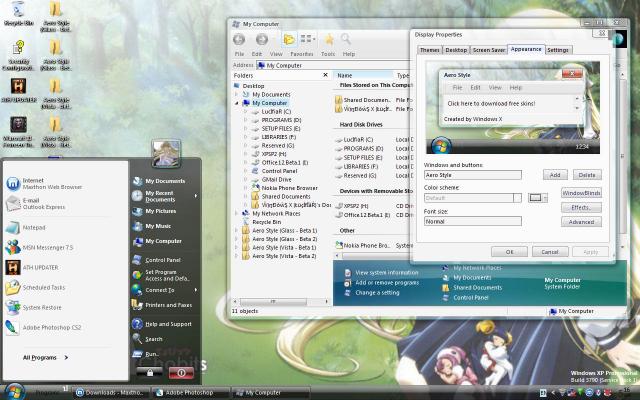The height and width of the screenshot is (400, 640).
Task: Expand My Recent Documents submenu
Action: (165, 196)
